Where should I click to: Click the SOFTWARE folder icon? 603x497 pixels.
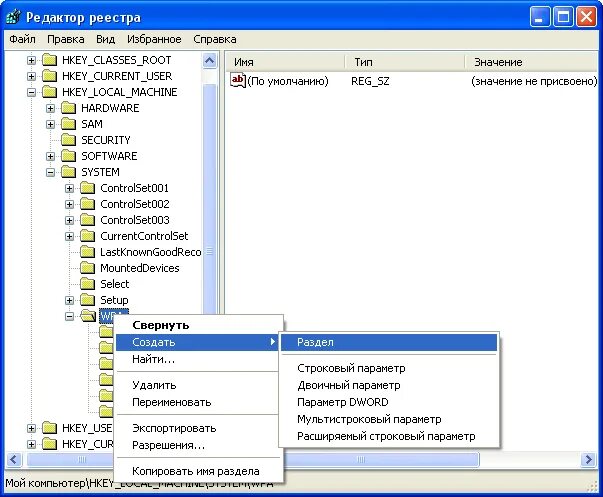[x=68, y=156]
